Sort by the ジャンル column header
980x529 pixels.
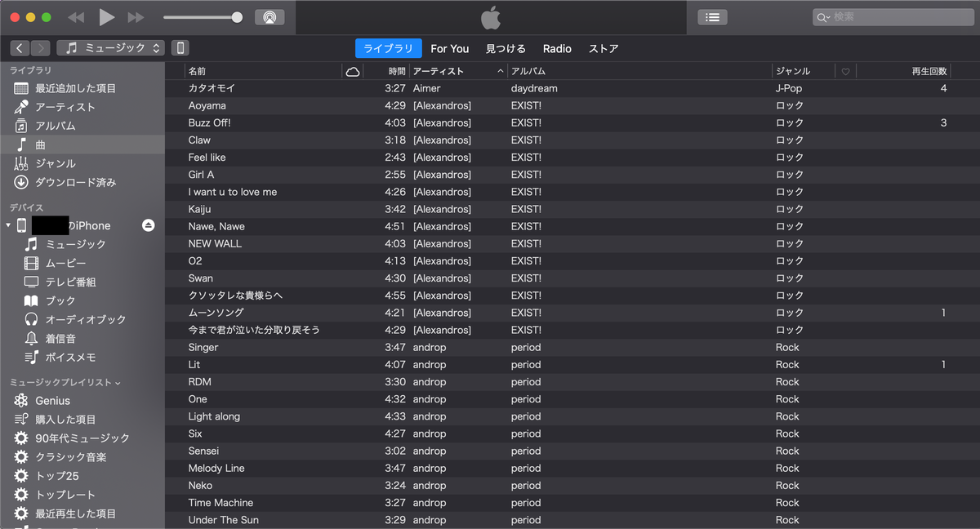point(804,71)
